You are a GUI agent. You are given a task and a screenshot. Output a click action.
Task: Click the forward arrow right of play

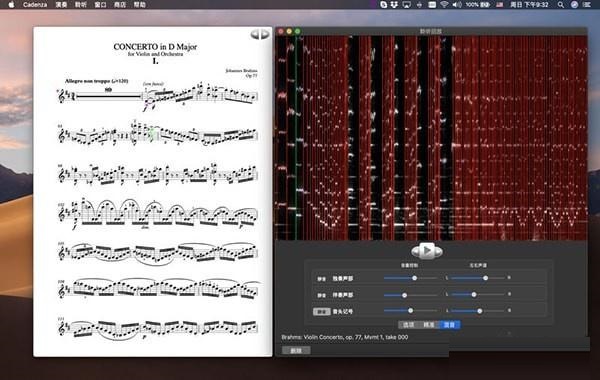pos(439,251)
